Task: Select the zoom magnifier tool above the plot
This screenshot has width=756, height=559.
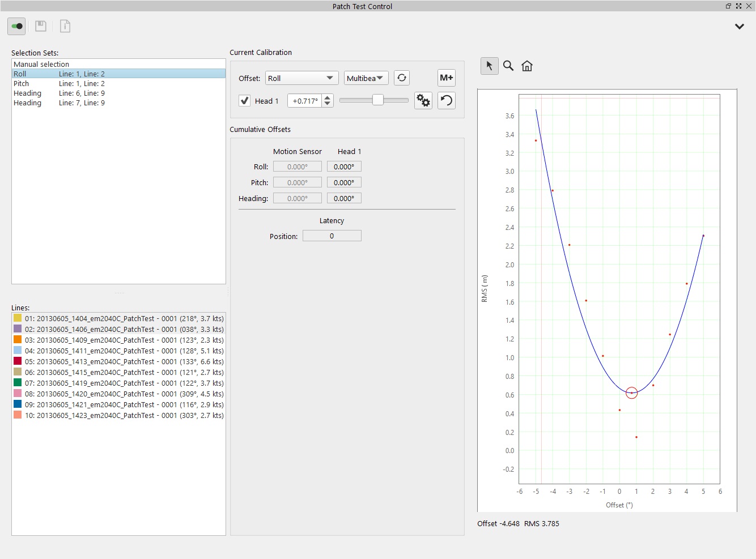Action: coord(508,66)
